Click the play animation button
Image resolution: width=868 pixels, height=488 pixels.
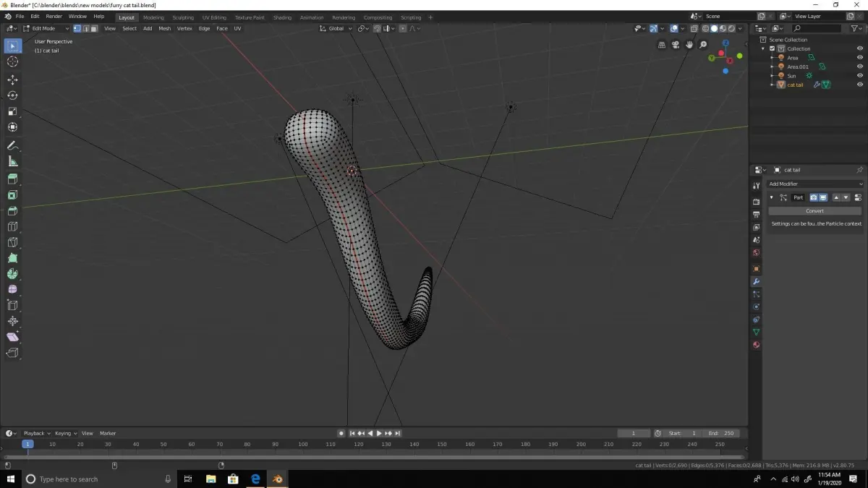click(x=379, y=433)
